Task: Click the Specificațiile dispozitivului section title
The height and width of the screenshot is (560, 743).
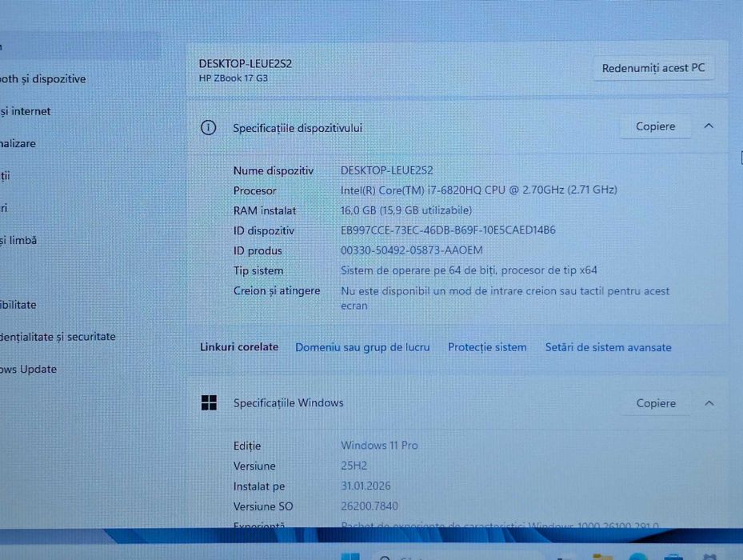Action: click(297, 128)
